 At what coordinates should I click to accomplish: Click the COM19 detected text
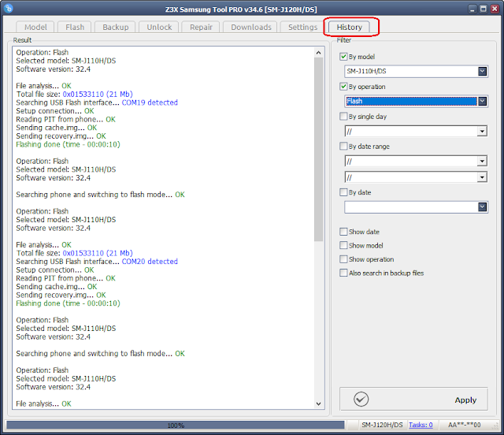pos(150,102)
